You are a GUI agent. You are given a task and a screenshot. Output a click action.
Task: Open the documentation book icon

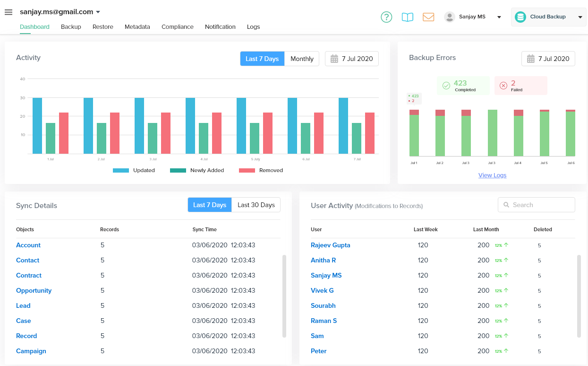(x=407, y=17)
